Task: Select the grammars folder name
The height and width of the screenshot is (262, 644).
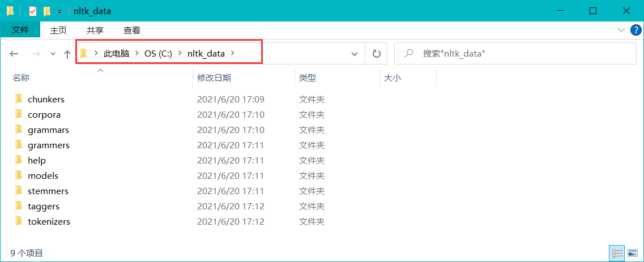Action: pos(49,130)
